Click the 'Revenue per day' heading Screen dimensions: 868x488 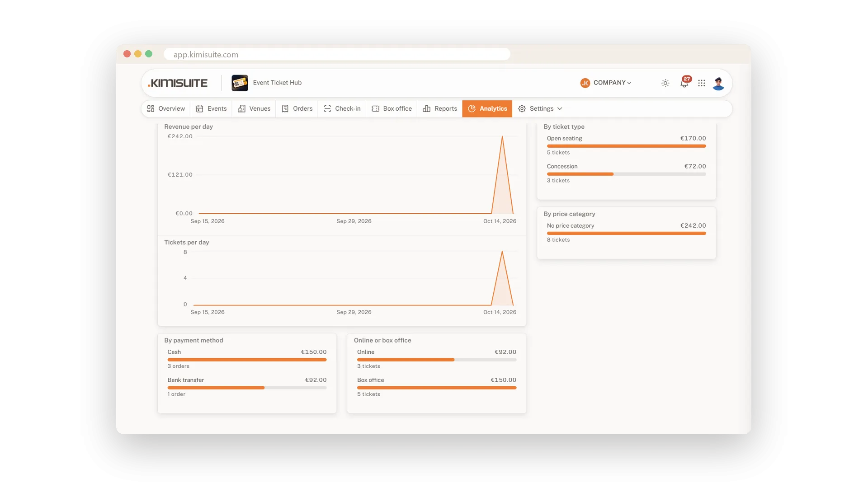coord(189,127)
